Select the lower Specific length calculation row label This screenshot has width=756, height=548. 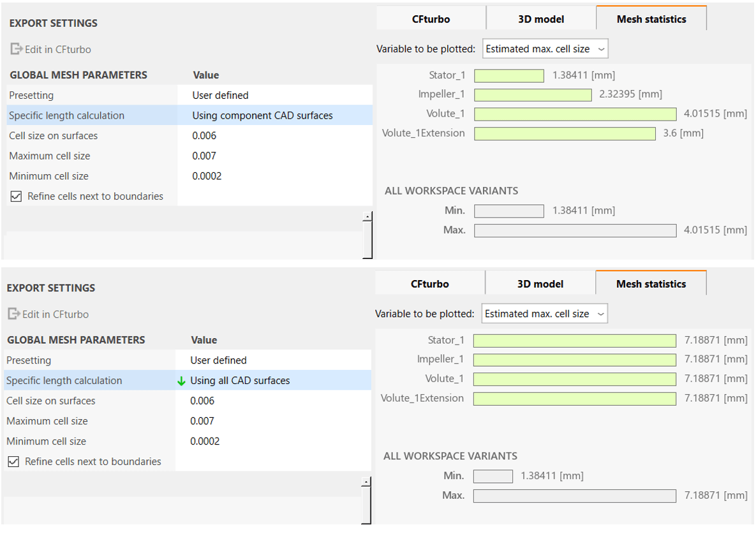tap(64, 381)
